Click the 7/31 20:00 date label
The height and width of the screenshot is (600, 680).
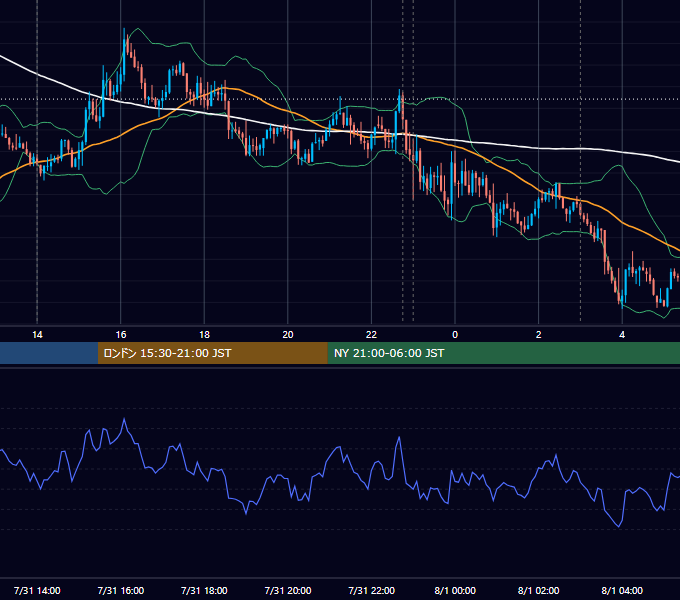tap(288, 590)
